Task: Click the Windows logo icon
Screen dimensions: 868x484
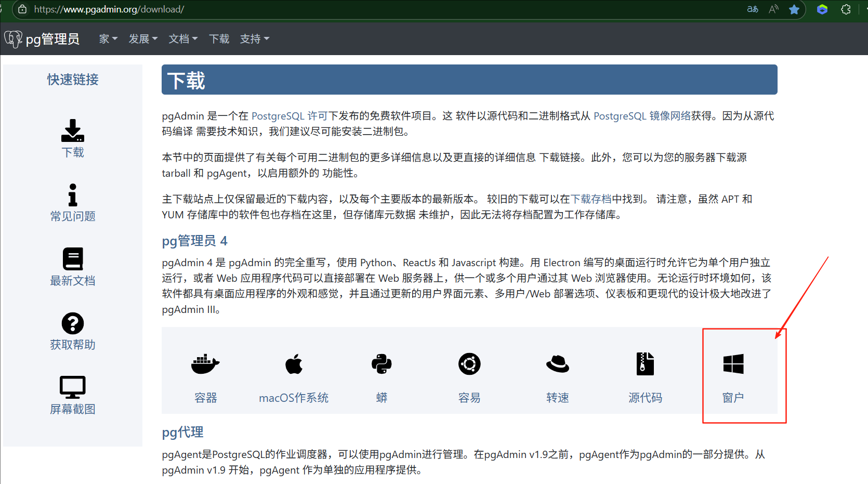Action: pos(733,364)
